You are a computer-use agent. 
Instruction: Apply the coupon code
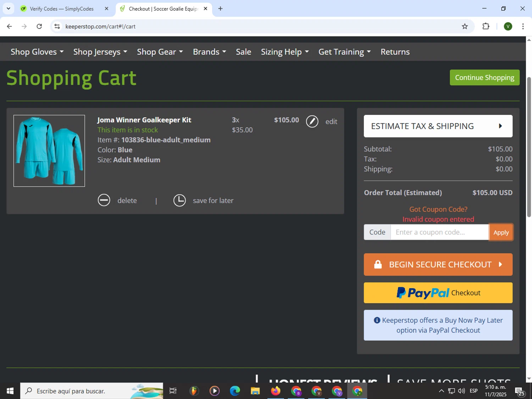click(x=501, y=232)
